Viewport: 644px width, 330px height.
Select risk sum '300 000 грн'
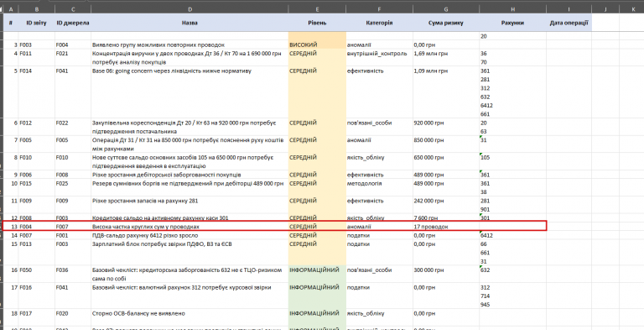pos(446,274)
